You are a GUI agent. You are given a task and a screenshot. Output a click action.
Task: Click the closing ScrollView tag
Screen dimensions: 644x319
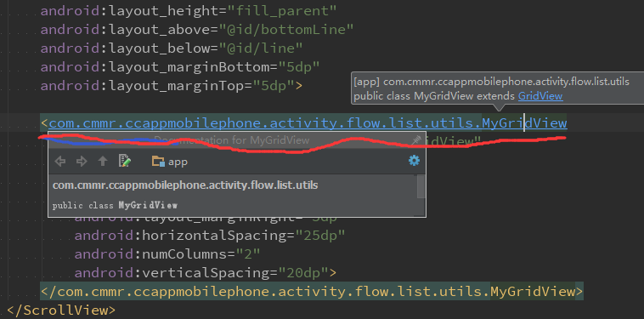[62, 310]
